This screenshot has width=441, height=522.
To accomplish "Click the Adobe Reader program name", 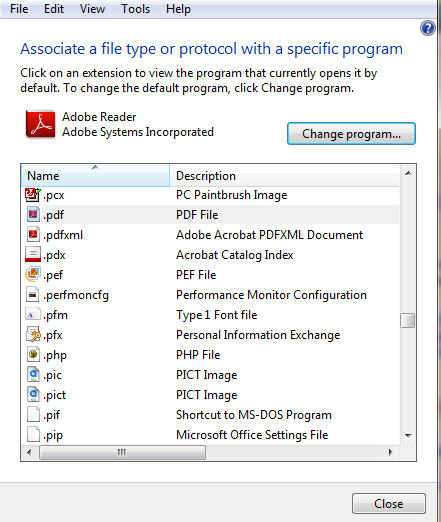I will (x=99, y=117).
